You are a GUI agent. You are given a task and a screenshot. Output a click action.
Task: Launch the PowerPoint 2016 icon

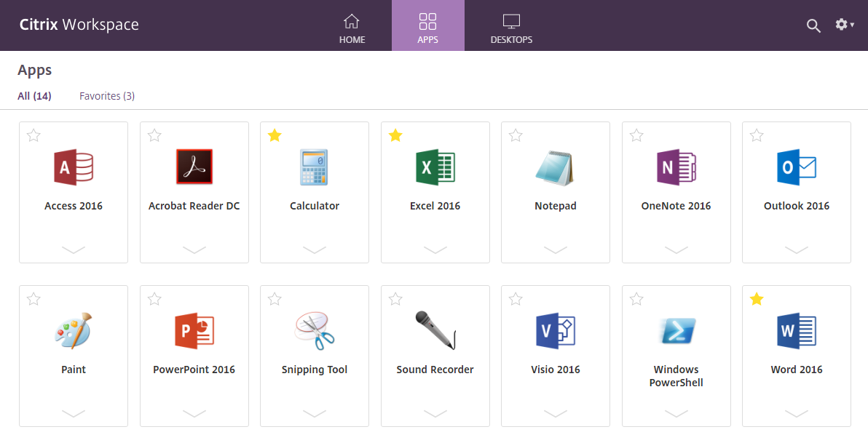pos(194,331)
